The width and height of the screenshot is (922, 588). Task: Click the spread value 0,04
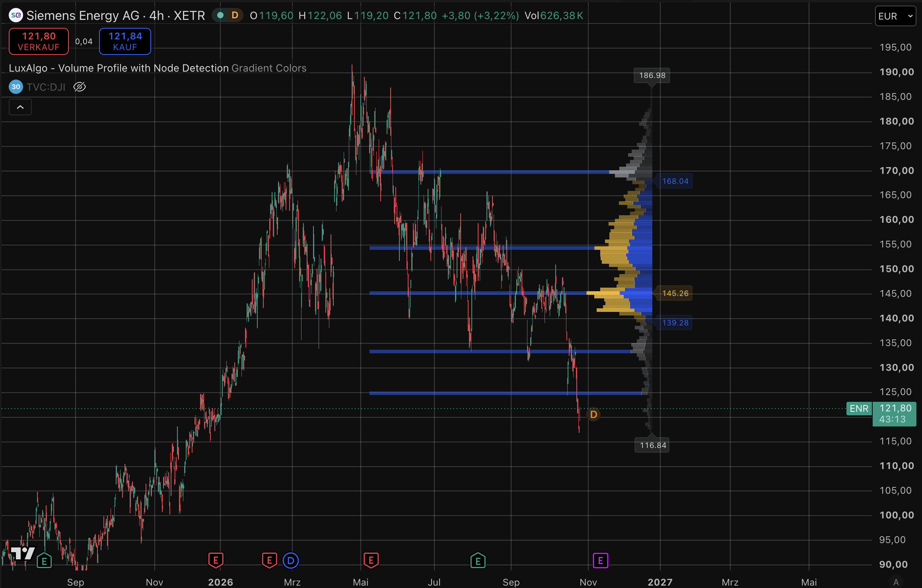[84, 41]
